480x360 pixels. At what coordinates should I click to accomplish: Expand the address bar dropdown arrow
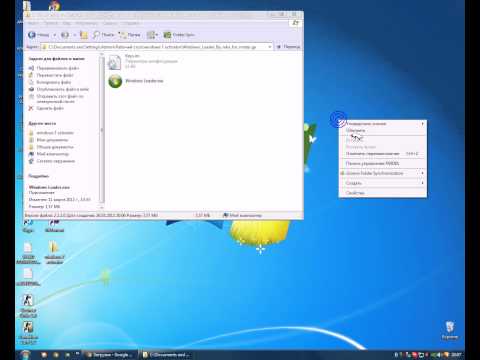point(270,47)
